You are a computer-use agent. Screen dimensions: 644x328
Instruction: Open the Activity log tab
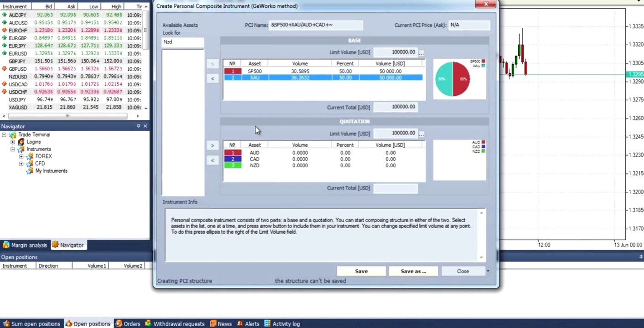click(x=282, y=324)
